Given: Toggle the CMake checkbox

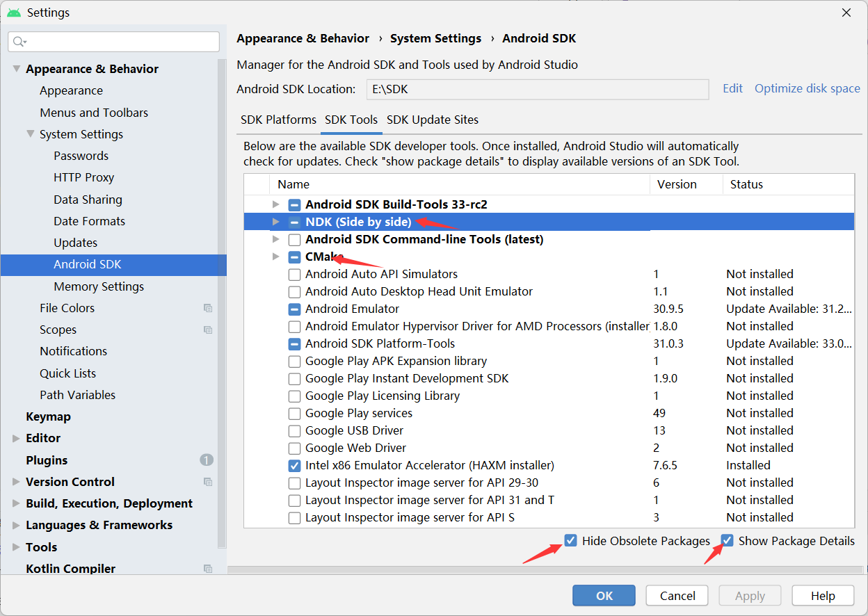Looking at the screenshot, I should pyautogui.click(x=294, y=257).
